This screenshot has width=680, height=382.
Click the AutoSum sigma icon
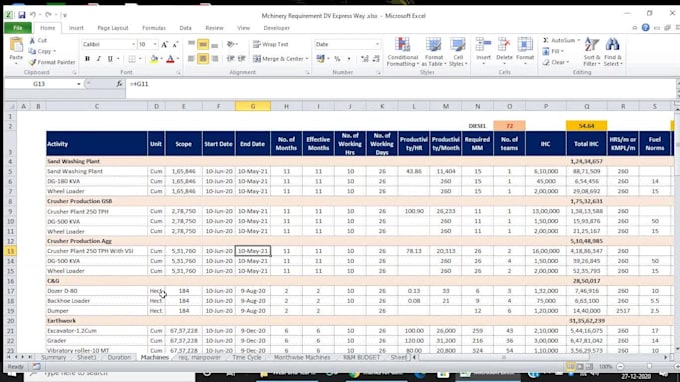[x=546, y=40]
